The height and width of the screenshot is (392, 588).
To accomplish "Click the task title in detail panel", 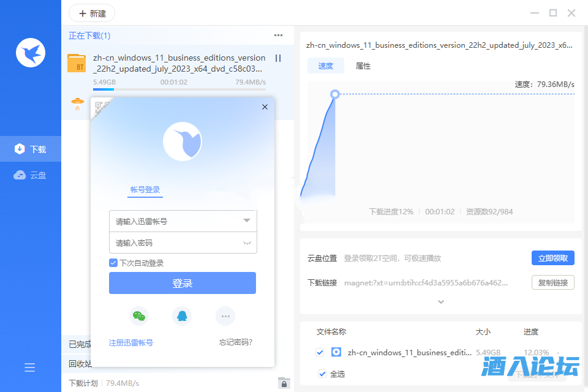I will [439, 45].
